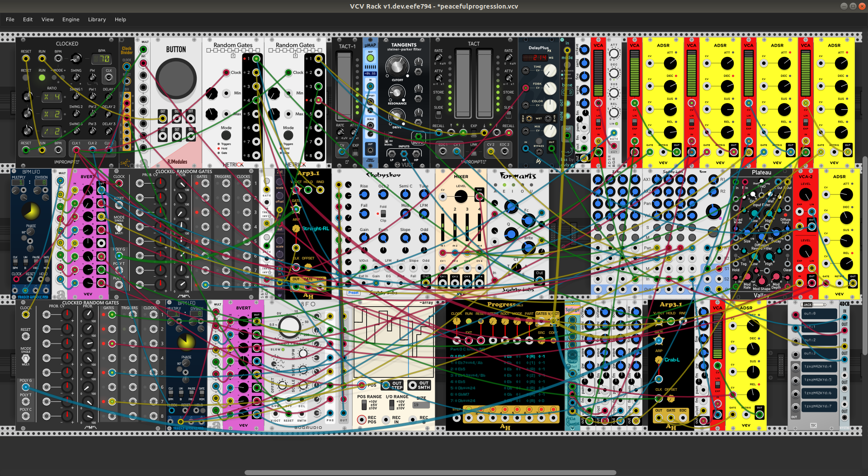Toggle the EXP switch on TACT-1

[355, 152]
